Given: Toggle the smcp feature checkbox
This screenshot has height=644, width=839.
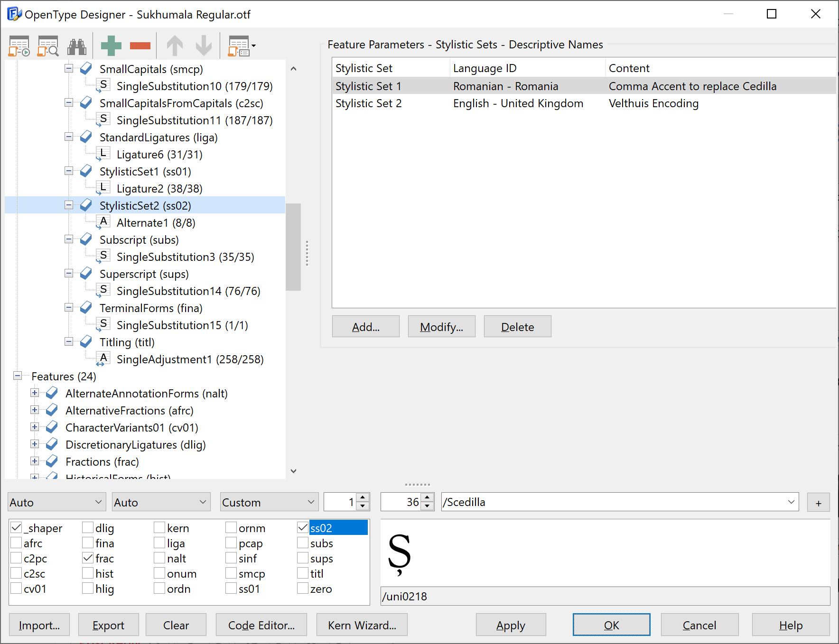Looking at the screenshot, I should coord(231,573).
